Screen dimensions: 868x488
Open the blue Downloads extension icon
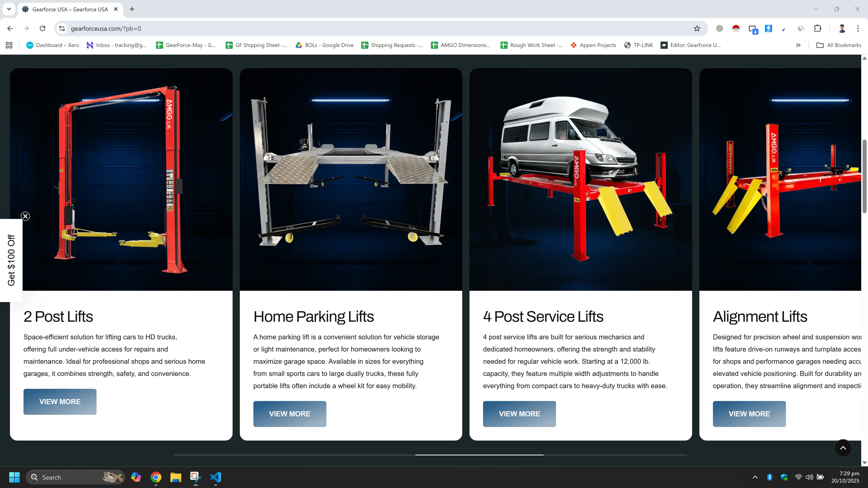(769, 29)
